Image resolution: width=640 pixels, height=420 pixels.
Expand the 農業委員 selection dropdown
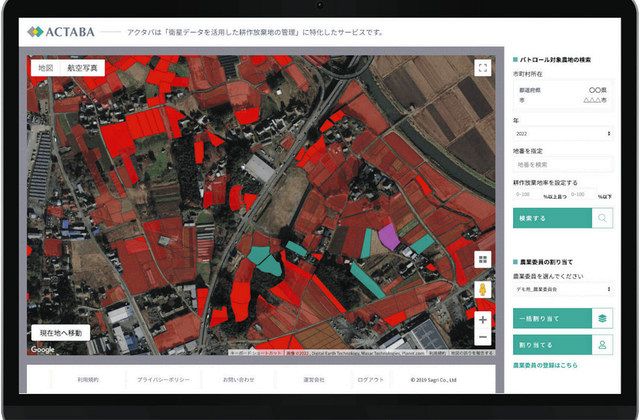pyautogui.click(x=562, y=289)
